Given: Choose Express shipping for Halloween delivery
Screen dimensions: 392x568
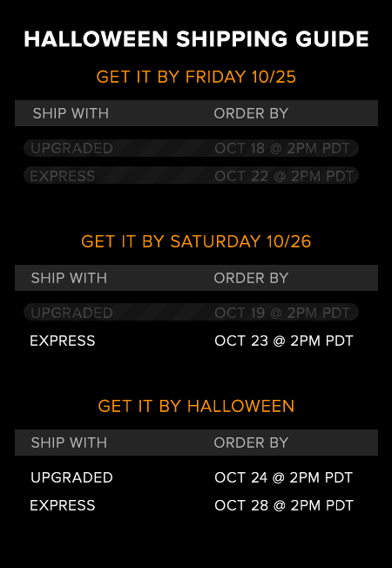Looking at the screenshot, I should (63, 505).
